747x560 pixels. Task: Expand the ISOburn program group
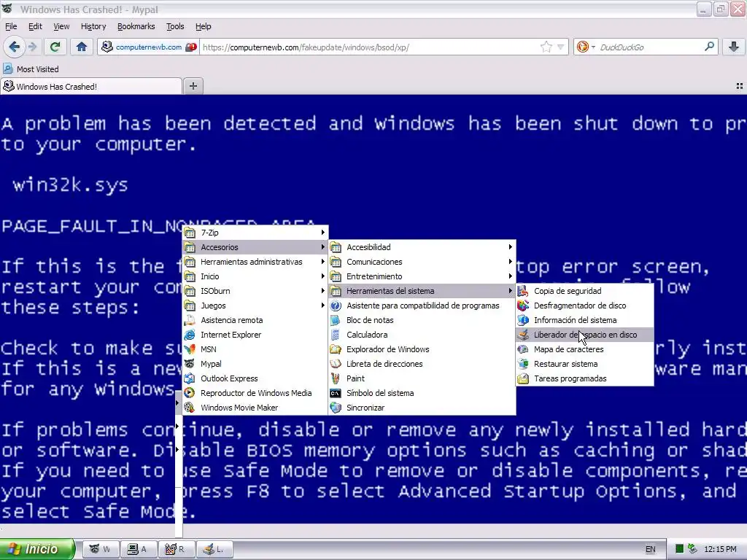(x=255, y=291)
